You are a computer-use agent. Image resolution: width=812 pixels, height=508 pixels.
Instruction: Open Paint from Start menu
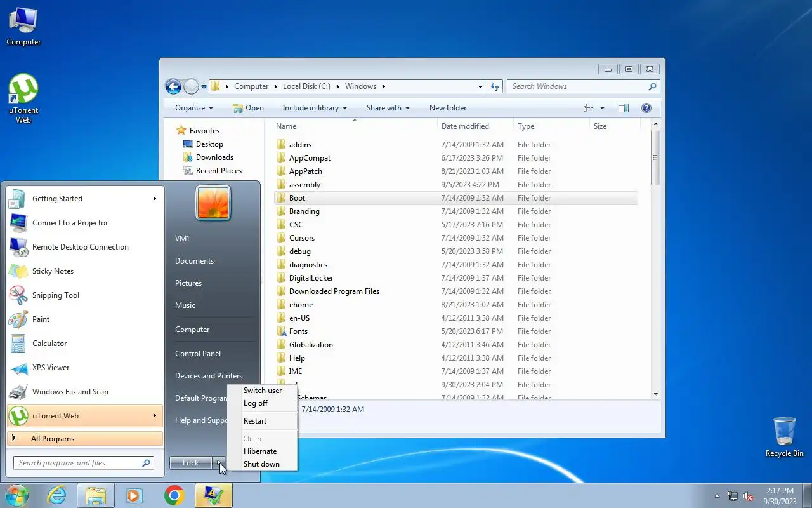[x=84, y=319]
